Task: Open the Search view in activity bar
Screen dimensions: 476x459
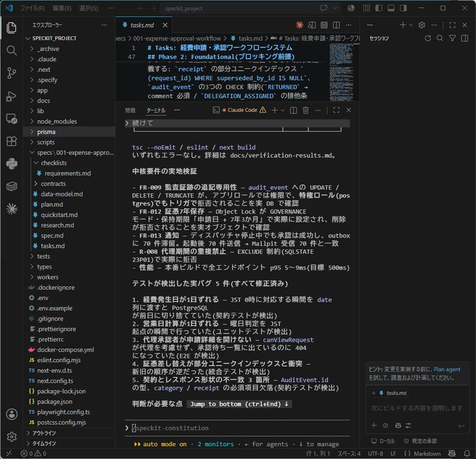Action: [11, 50]
